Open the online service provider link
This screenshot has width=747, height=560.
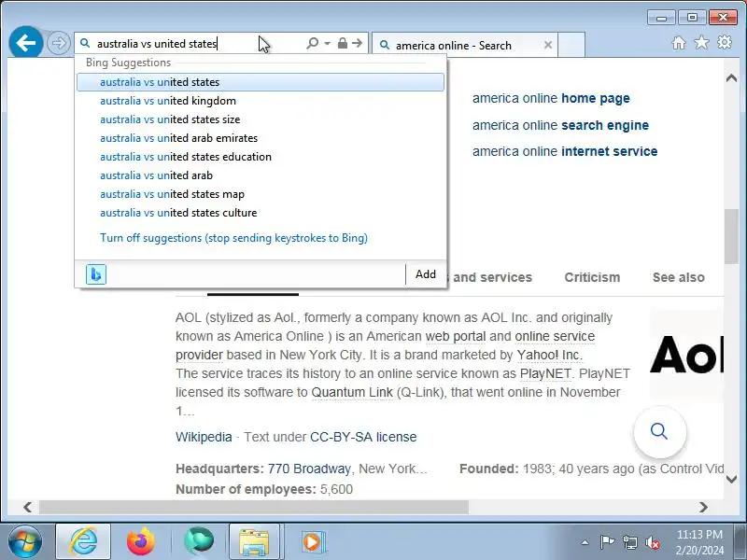click(555, 336)
